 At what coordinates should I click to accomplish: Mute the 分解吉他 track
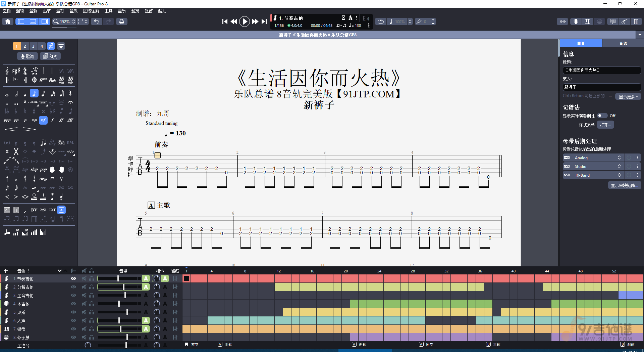coord(84,287)
